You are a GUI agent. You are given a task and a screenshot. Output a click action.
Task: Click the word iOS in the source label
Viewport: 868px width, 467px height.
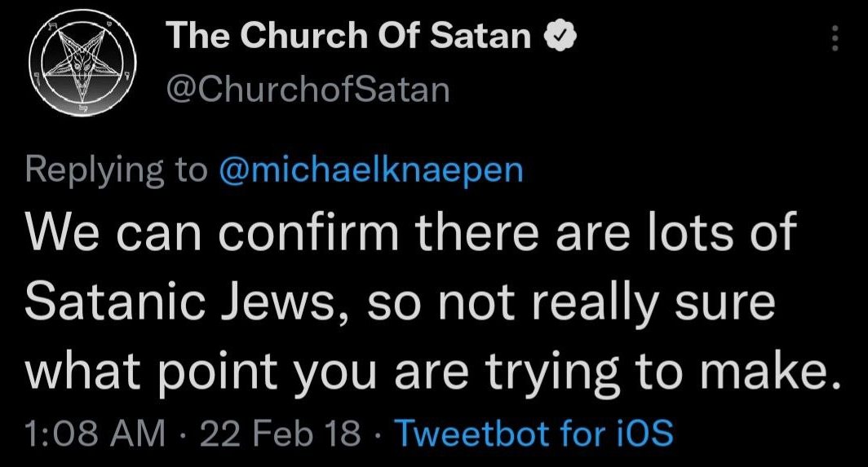[645, 433]
